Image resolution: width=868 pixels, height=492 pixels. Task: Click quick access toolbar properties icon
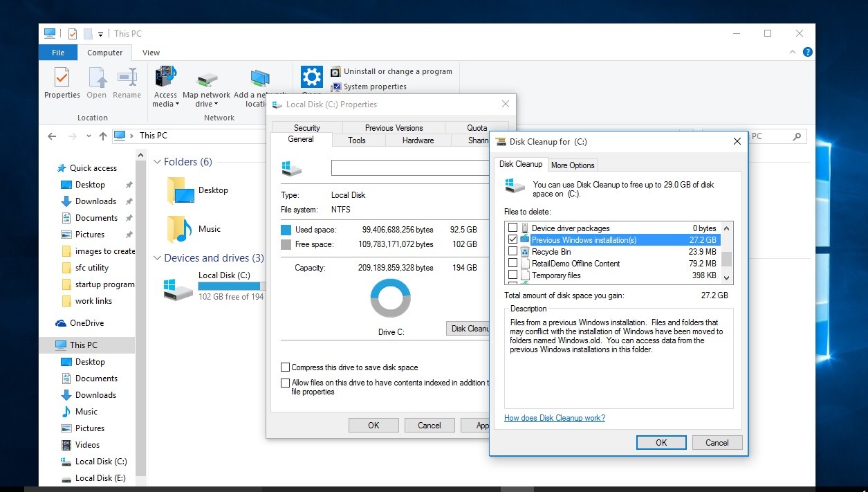point(73,33)
